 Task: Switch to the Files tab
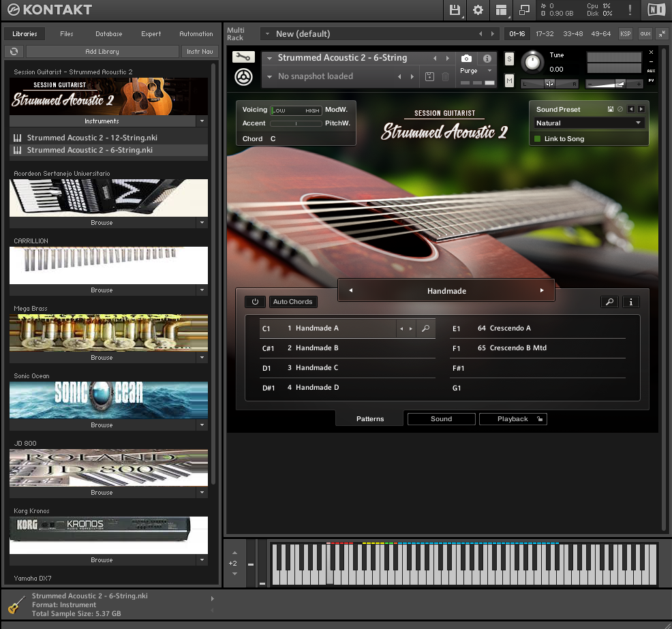[66, 34]
